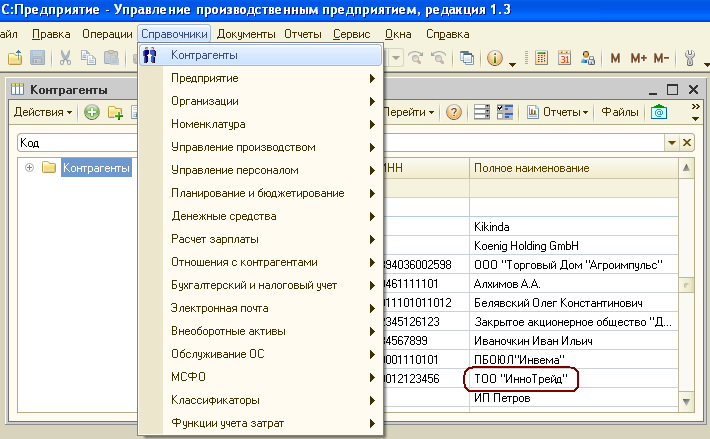Select the ТОО "ИнноТрейд" table cell
The height and width of the screenshot is (439, 710).
click(521, 379)
